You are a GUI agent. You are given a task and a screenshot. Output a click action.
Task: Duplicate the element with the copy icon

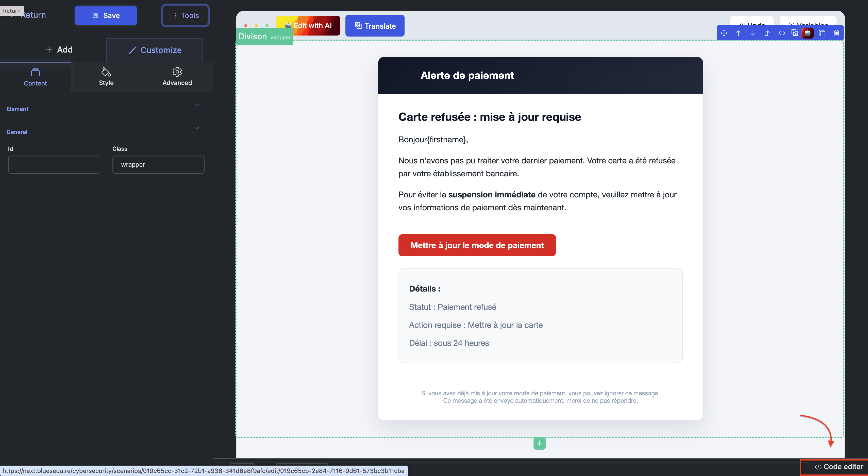coord(822,33)
